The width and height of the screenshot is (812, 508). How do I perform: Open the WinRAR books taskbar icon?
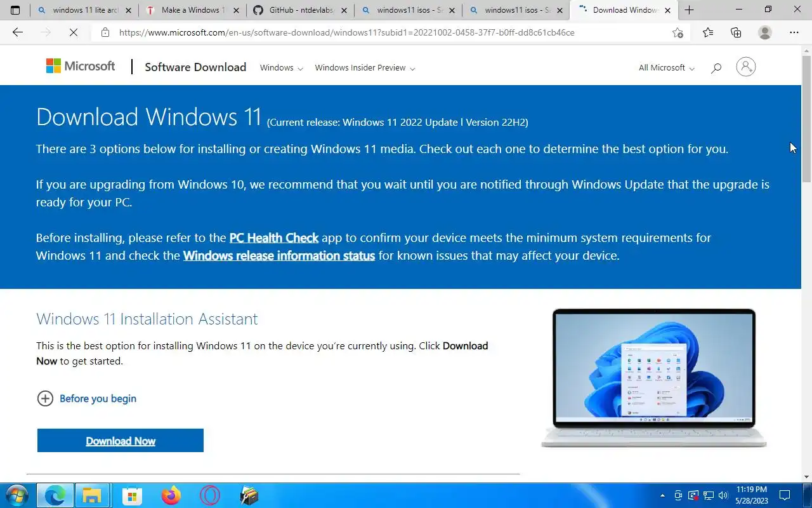tap(249, 495)
